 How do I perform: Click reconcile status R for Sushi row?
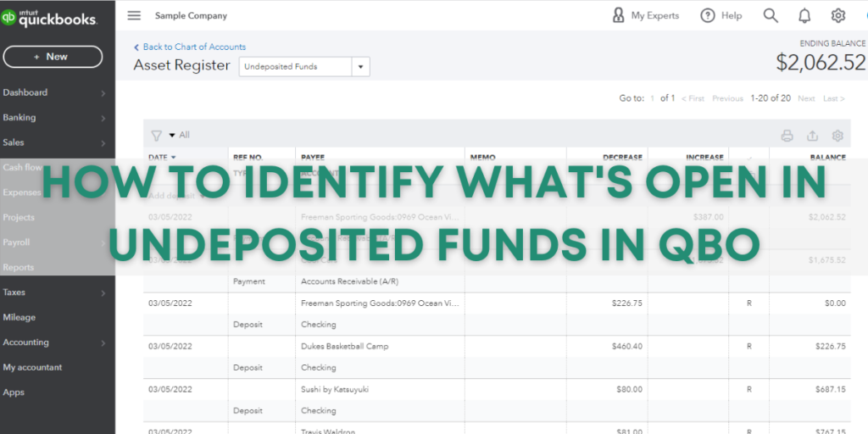point(749,390)
